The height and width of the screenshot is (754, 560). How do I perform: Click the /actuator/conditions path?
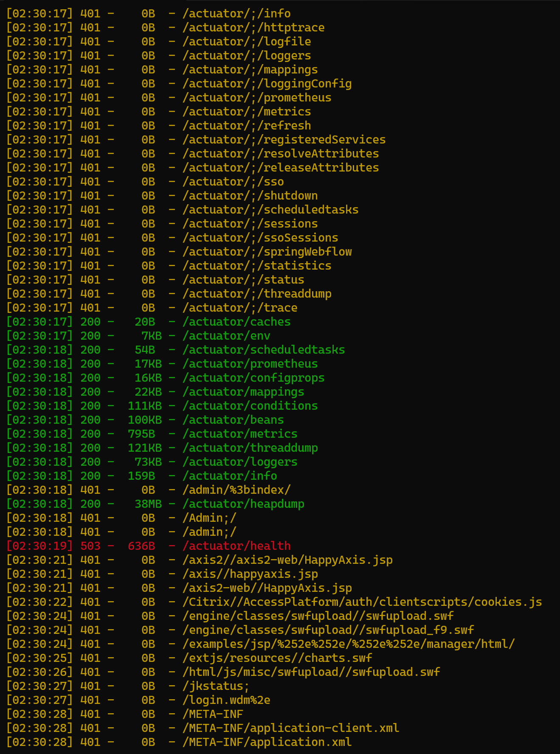click(250, 406)
